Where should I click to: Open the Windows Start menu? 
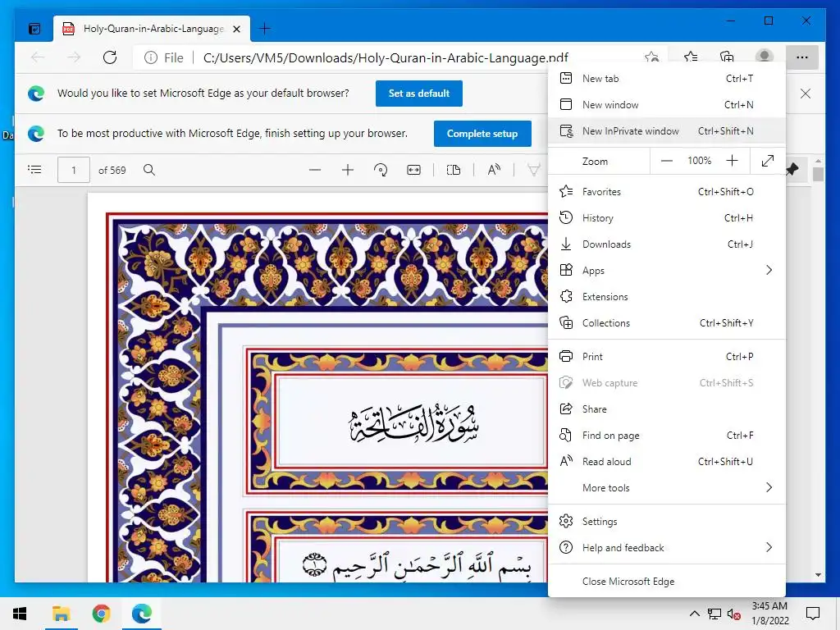[20, 614]
